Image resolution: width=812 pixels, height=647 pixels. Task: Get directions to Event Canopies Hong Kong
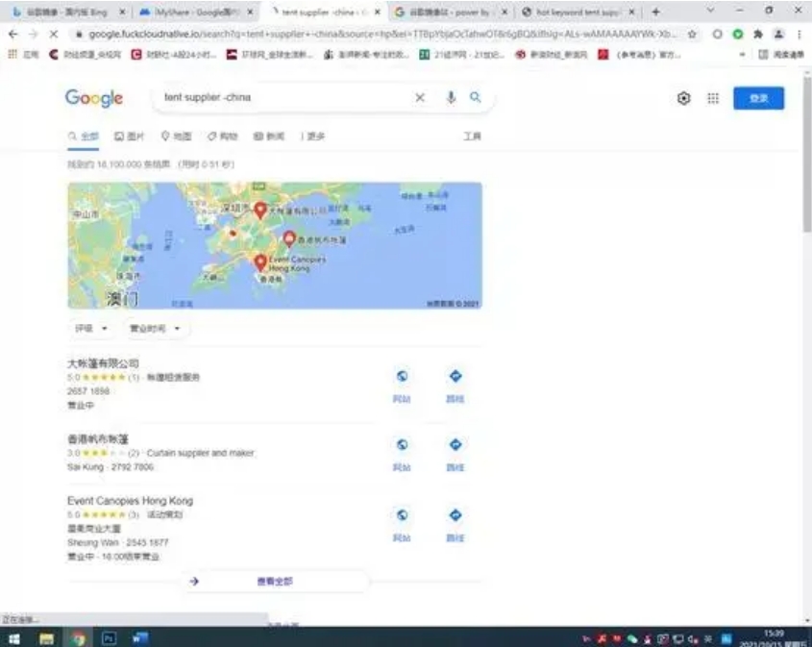[x=455, y=525]
